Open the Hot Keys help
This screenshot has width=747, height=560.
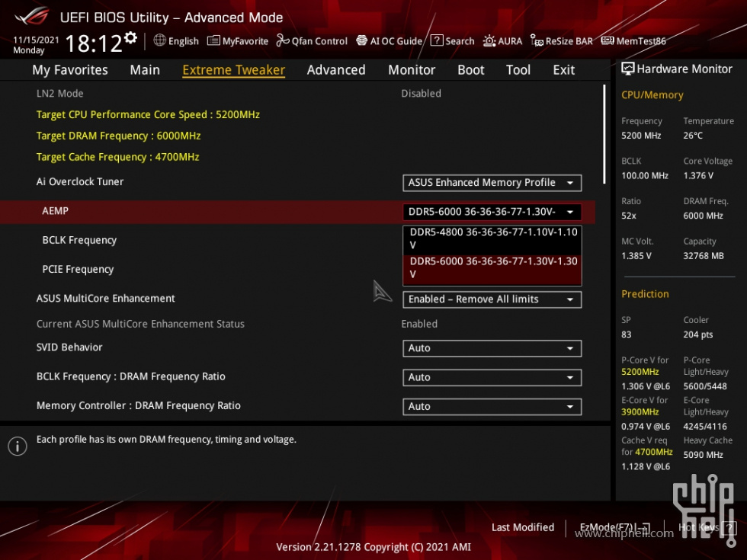tap(707, 527)
